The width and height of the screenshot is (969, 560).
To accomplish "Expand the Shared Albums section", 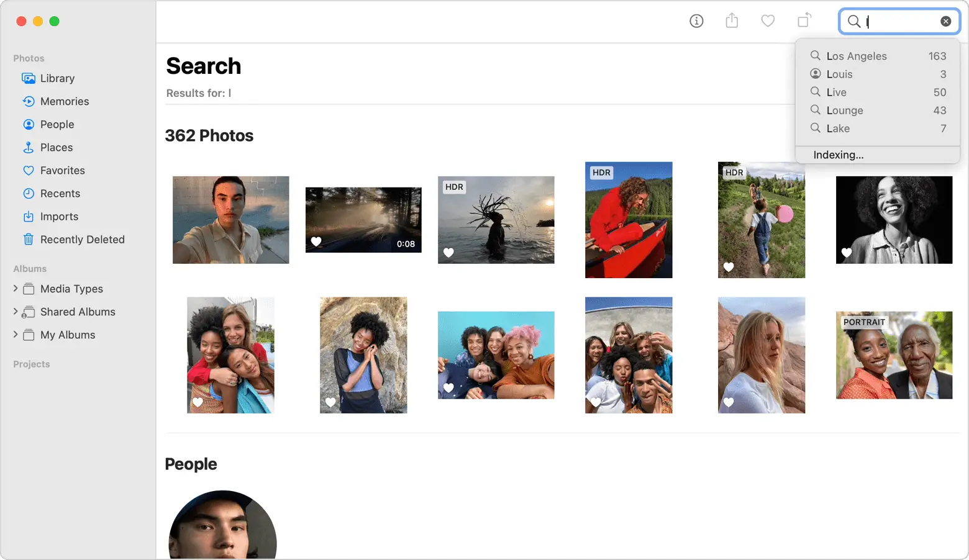I will tap(16, 312).
